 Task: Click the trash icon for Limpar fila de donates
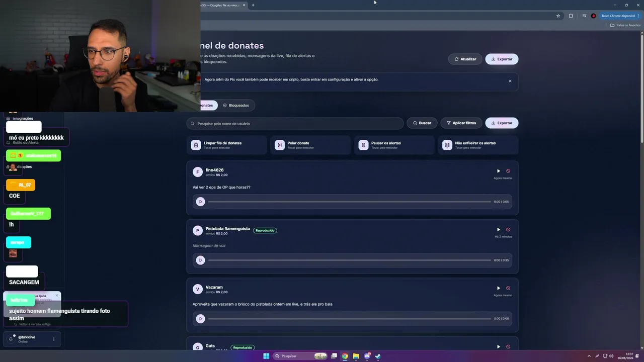tap(196, 145)
